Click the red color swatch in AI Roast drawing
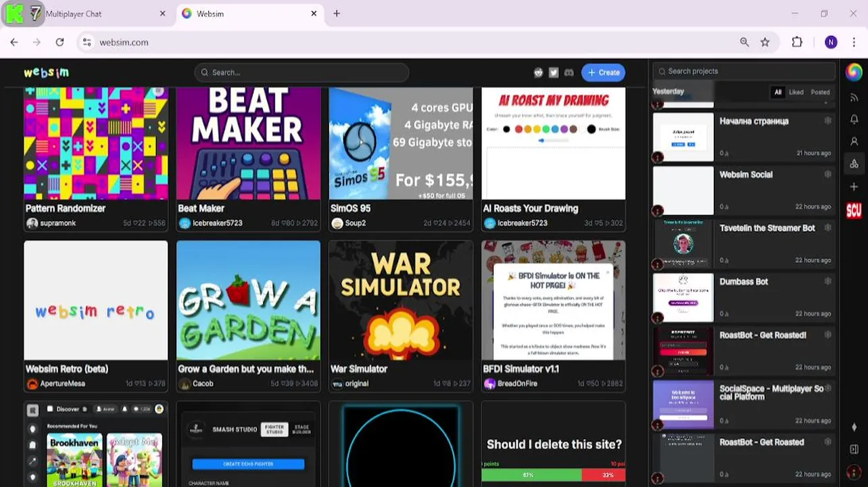 [x=519, y=129]
